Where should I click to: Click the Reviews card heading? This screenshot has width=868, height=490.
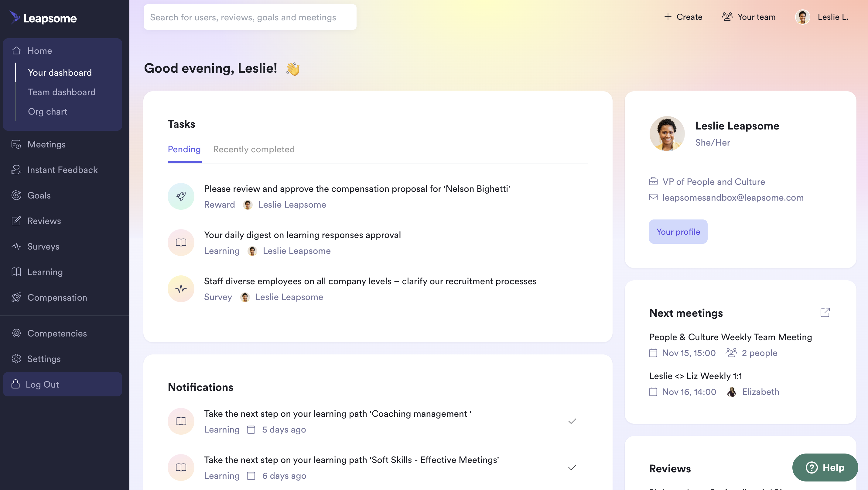point(670,468)
